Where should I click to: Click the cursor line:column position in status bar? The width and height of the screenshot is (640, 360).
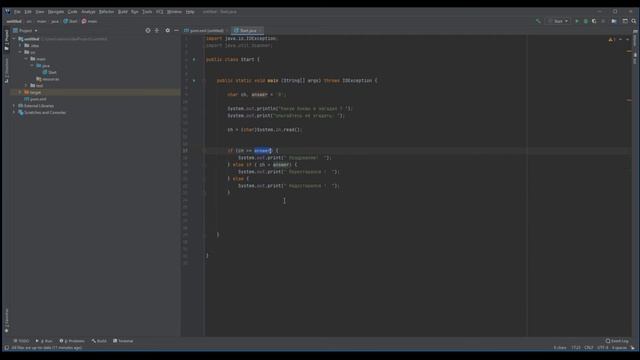point(576,348)
